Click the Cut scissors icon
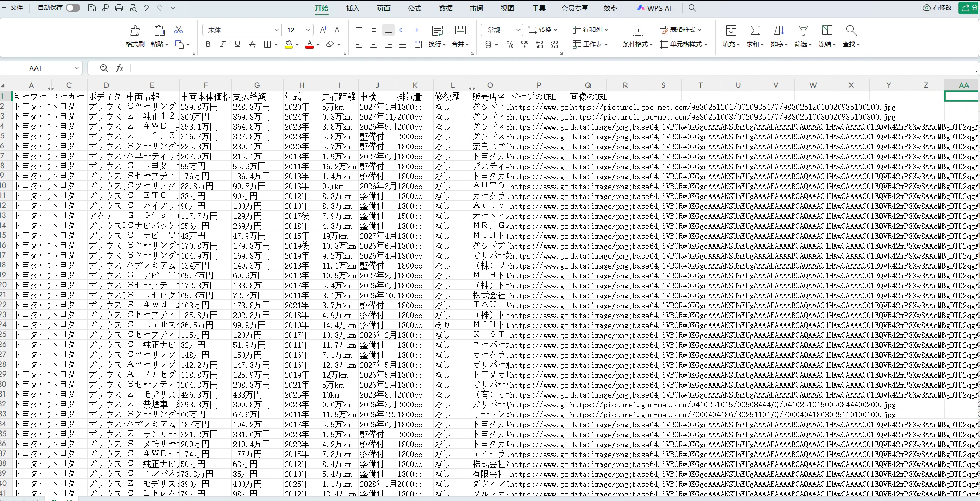 [x=179, y=30]
